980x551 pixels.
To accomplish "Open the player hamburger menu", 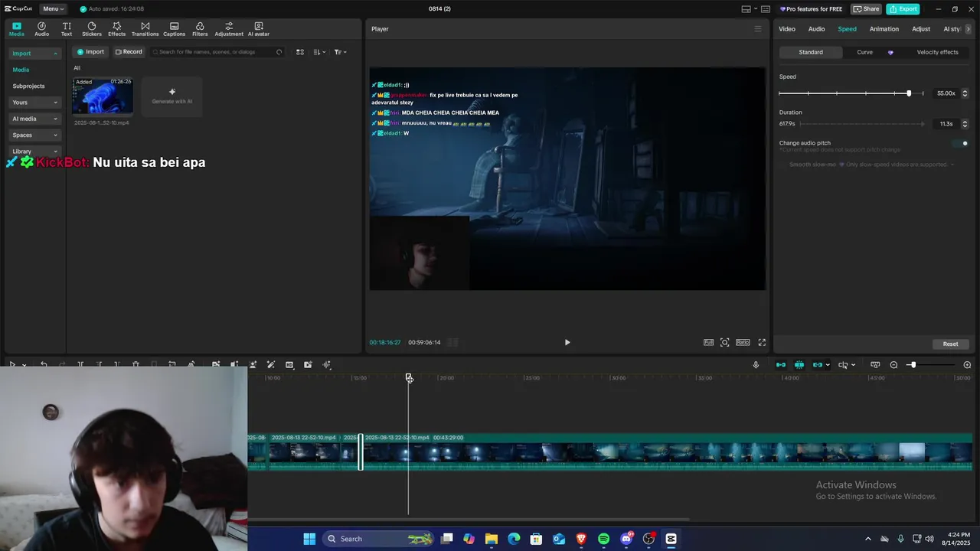I will pos(758,29).
